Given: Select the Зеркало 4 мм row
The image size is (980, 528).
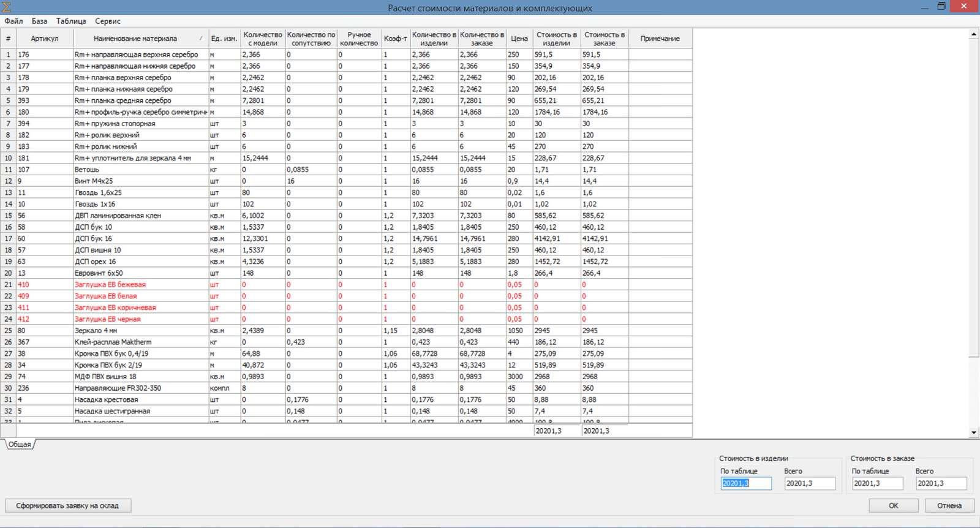Looking at the screenshot, I should (x=110, y=330).
